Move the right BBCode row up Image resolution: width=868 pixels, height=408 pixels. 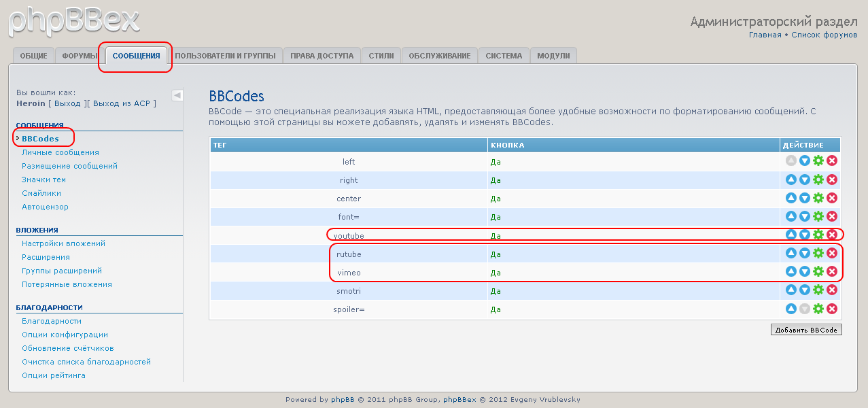coord(791,180)
